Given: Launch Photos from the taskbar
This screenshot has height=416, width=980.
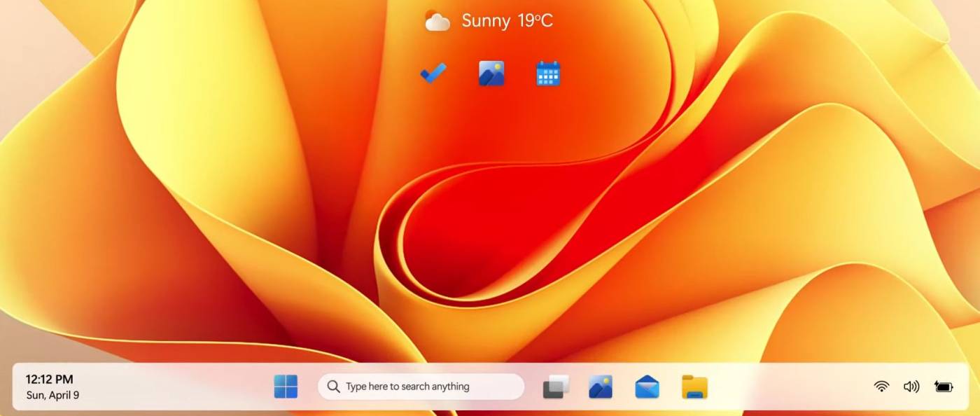Looking at the screenshot, I should point(601,387).
